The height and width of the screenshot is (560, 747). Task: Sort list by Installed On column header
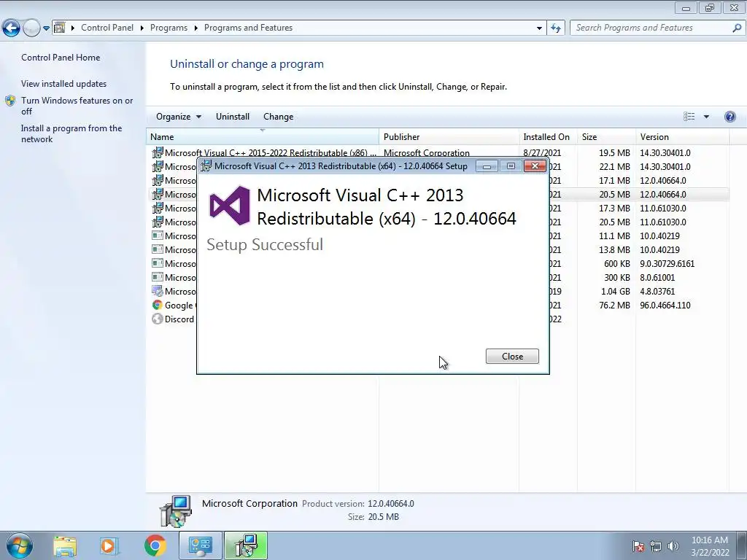pyautogui.click(x=548, y=136)
